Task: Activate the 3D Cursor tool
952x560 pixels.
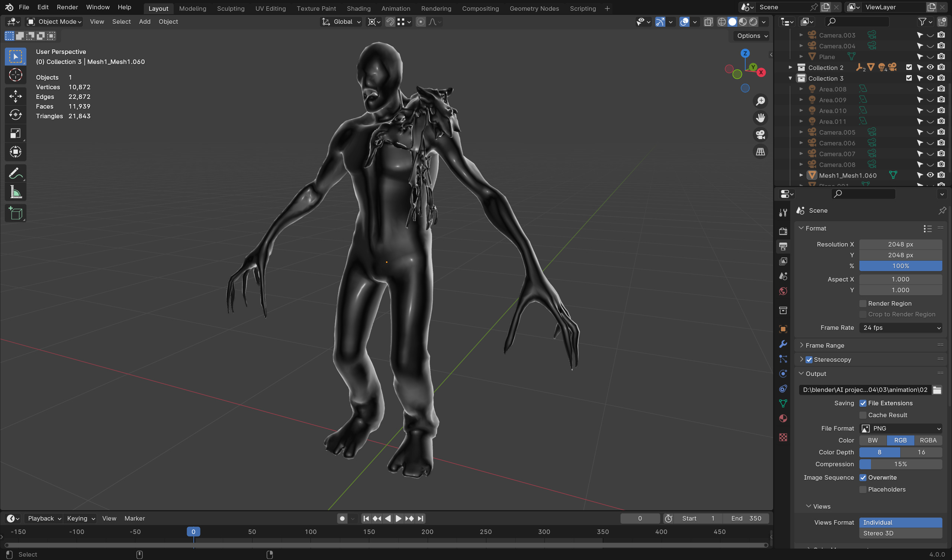Action: 16,75
